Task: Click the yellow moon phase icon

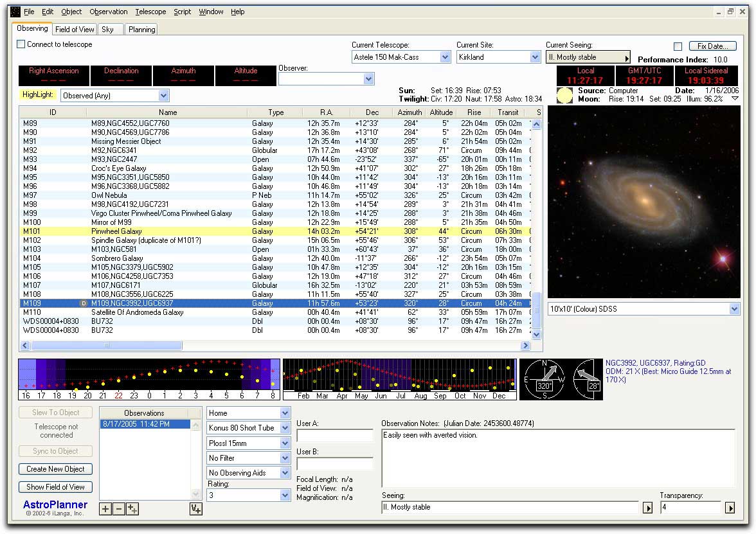Action: 564,95
